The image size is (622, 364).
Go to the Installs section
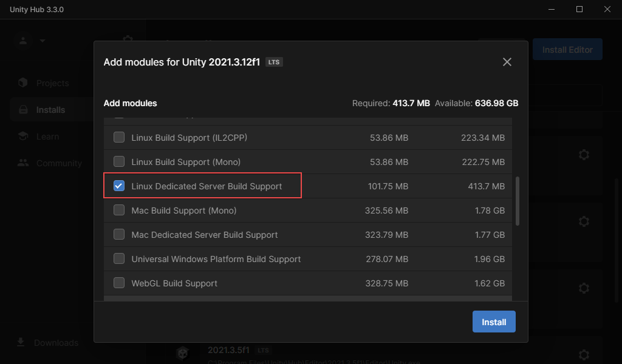22,109
